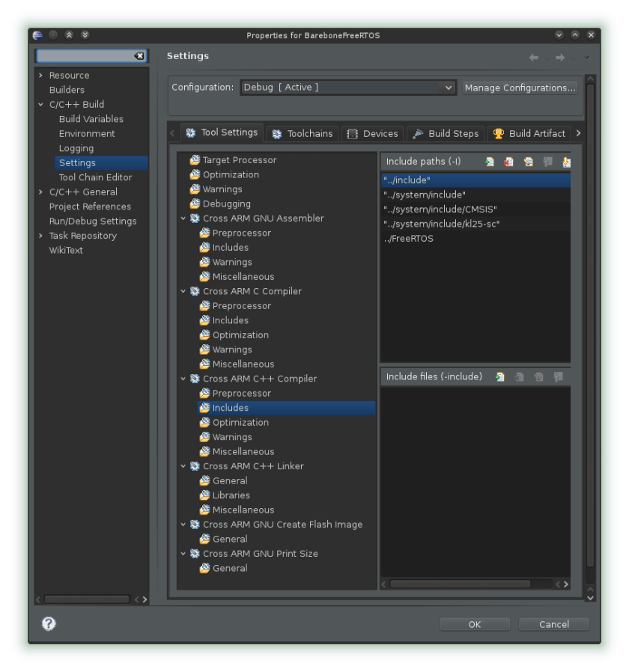The width and height of the screenshot is (629, 672).
Task: Click the OK button
Action: (x=475, y=624)
